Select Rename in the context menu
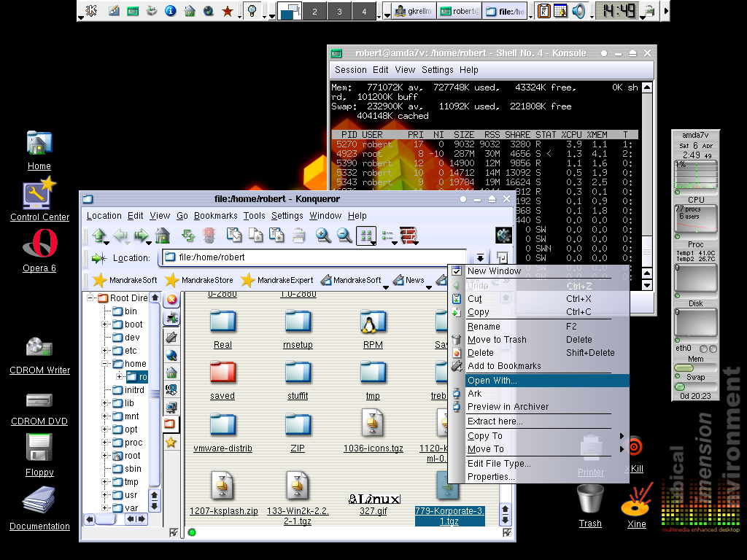 (x=547, y=327)
